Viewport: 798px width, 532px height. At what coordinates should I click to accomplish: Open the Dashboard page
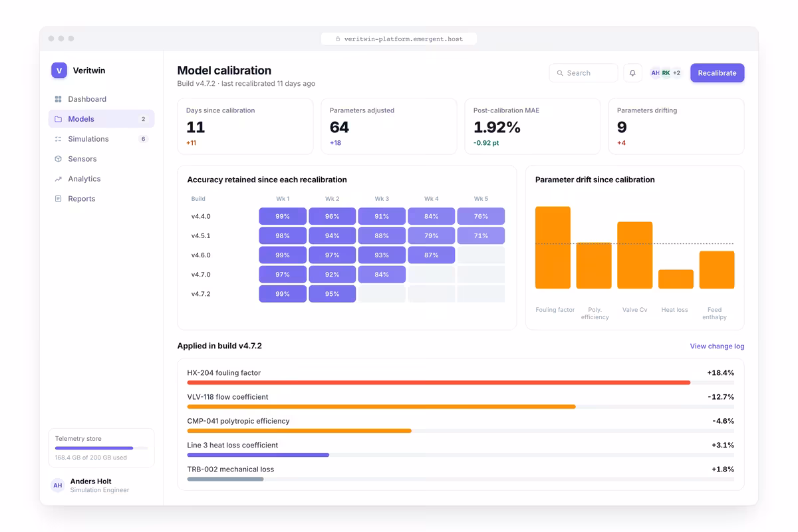click(101, 99)
